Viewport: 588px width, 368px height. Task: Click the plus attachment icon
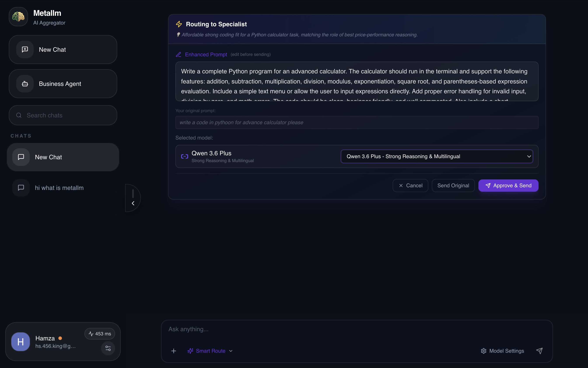tap(174, 351)
